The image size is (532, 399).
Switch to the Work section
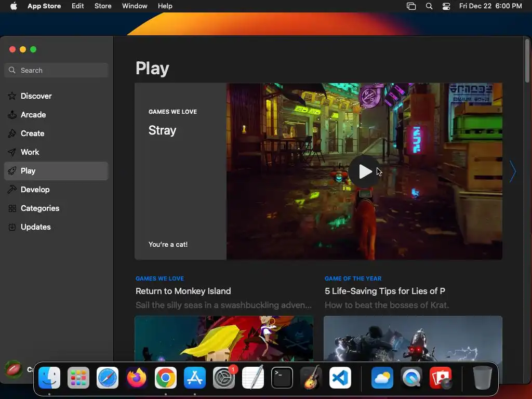56,152
